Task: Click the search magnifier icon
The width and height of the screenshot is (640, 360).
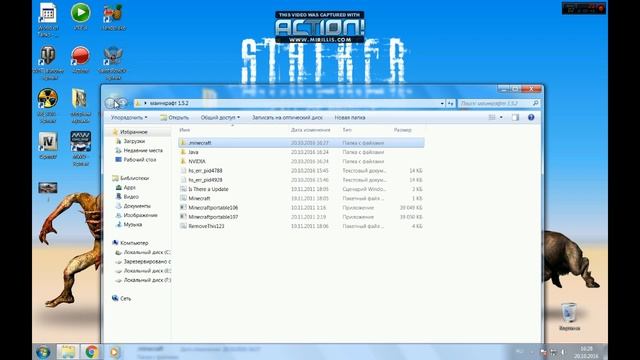Action: (536, 103)
